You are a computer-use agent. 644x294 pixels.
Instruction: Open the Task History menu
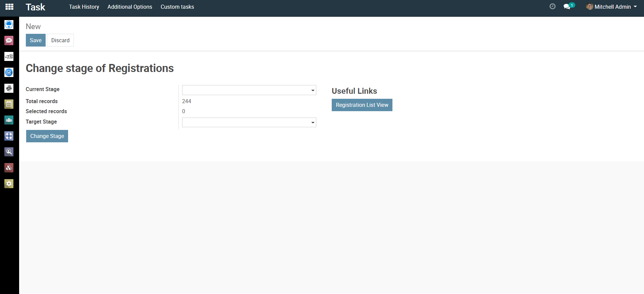point(84,7)
